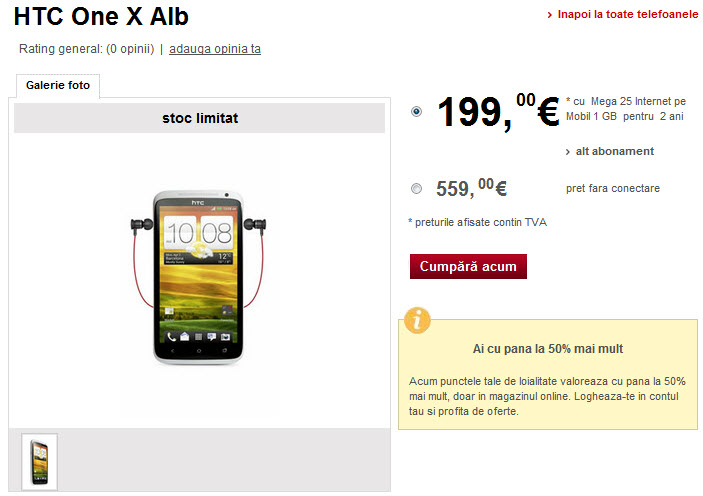Click the loyalty points promo paragraph
This screenshot has width=703, height=496.
(547, 396)
